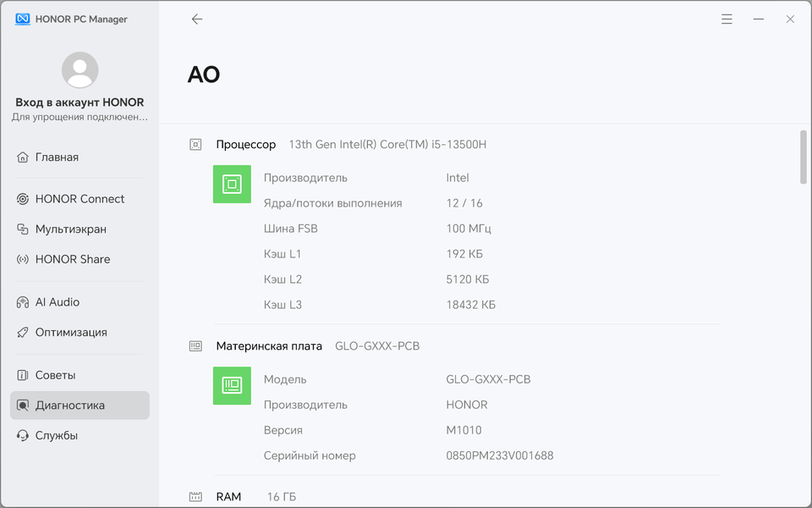812x508 pixels.
Task: Open the Советы section
Action: [55, 375]
